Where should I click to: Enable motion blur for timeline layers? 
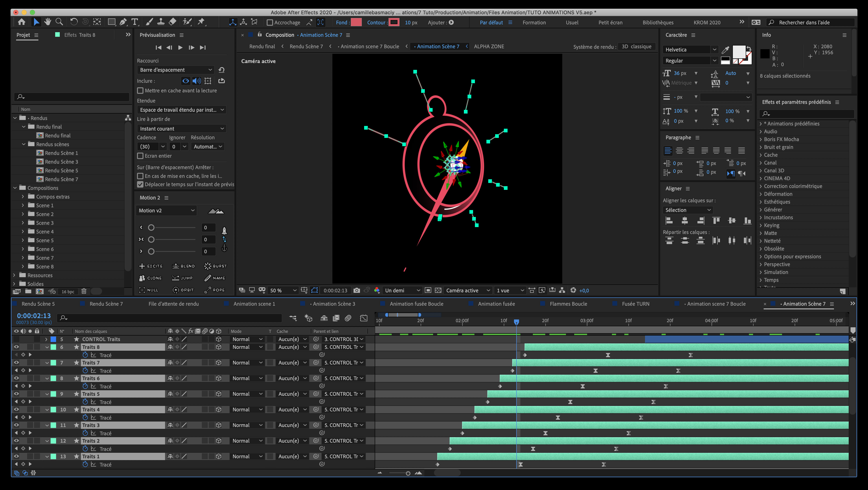click(348, 318)
